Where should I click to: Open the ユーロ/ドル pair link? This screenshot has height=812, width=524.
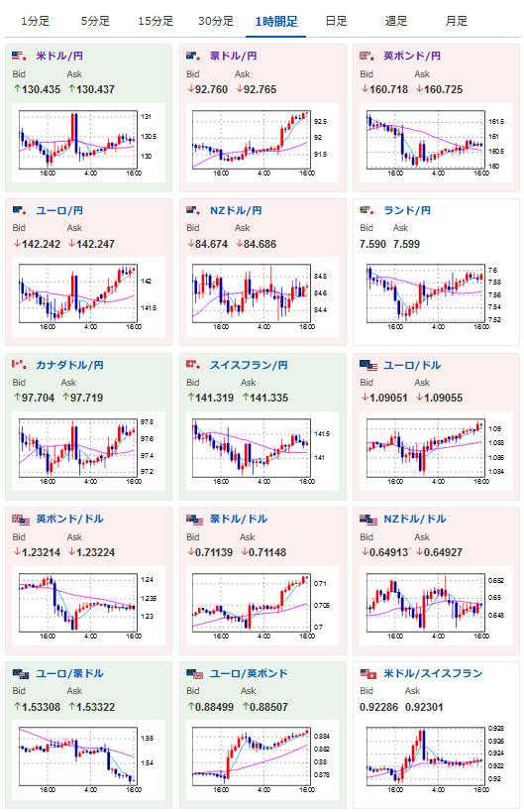(x=412, y=365)
